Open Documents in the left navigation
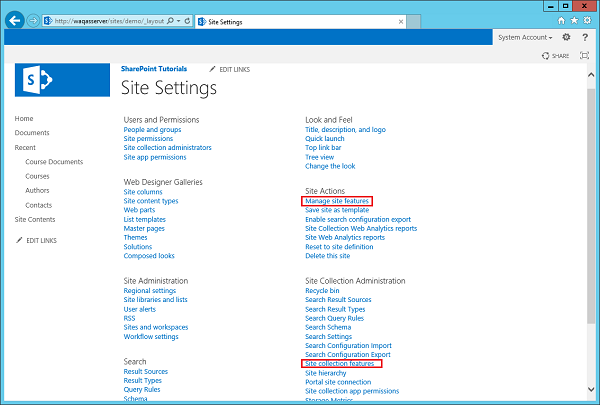600x405 pixels. pos(32,133)
